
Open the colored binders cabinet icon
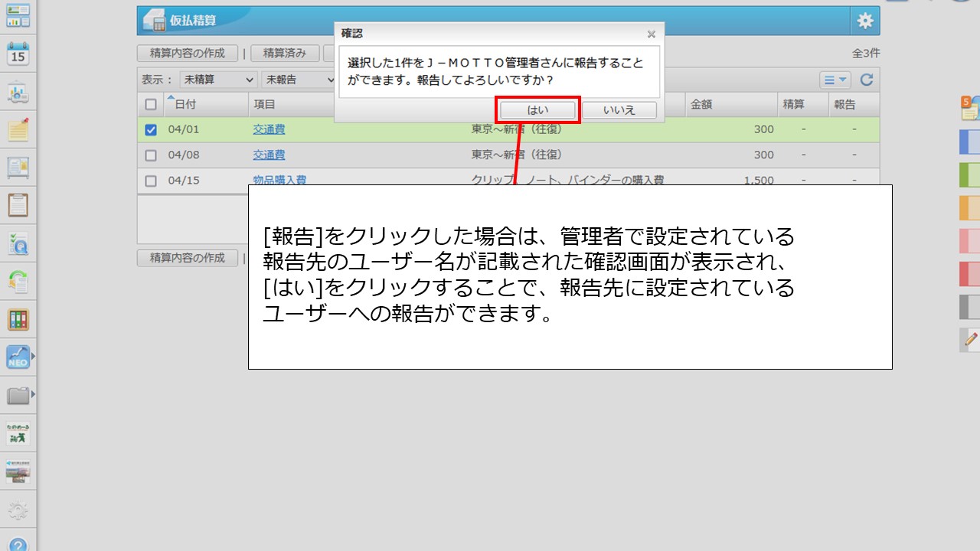click(x=18, y=320)
